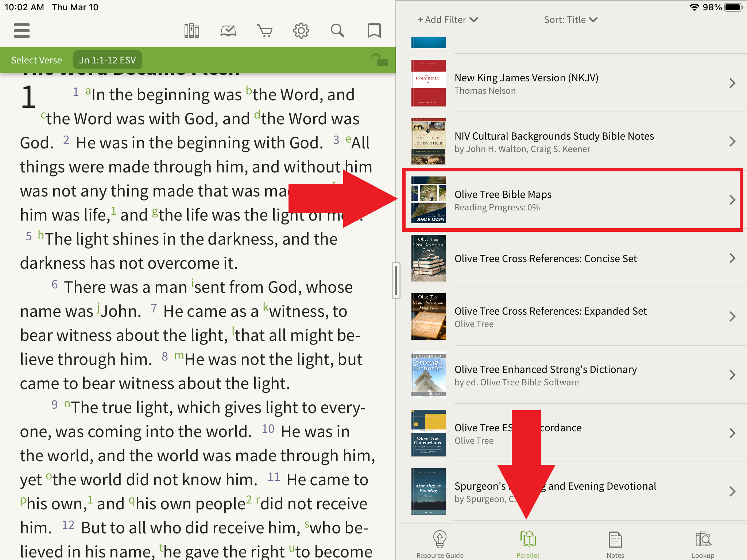Switch to the Parallel tab
The image size is (747, 560).
(x=527, y=544)
